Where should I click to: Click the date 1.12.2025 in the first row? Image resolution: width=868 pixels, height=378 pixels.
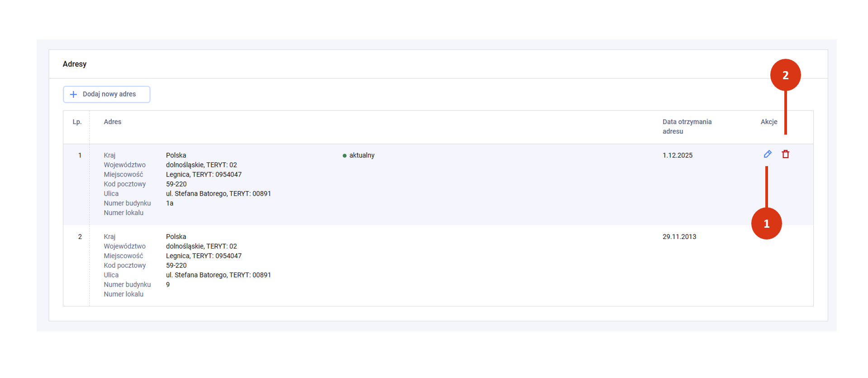677,155
